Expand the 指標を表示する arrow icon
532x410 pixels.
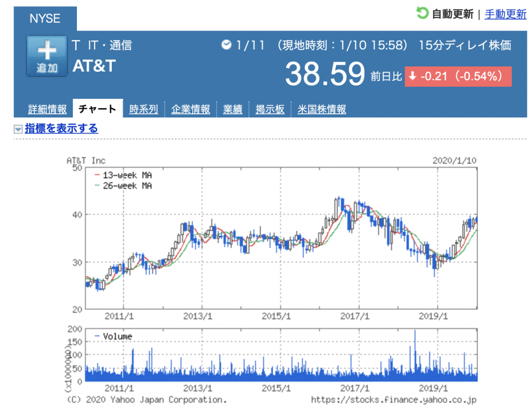point(18,129)
